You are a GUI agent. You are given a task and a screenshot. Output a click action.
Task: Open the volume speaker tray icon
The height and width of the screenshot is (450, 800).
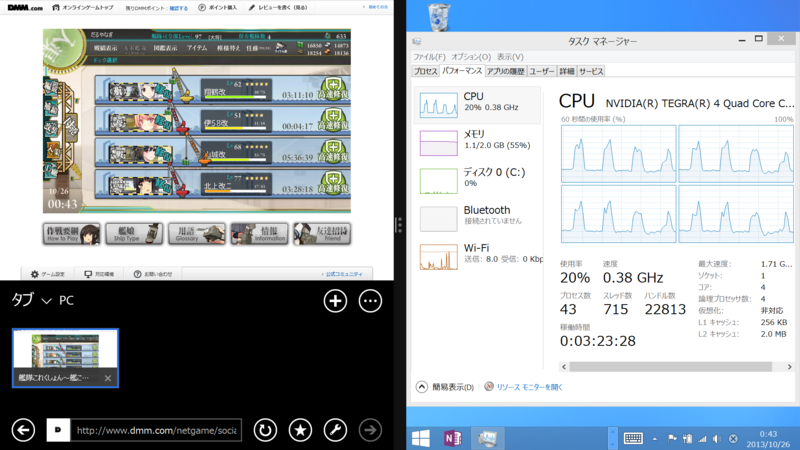coord(717,438)
